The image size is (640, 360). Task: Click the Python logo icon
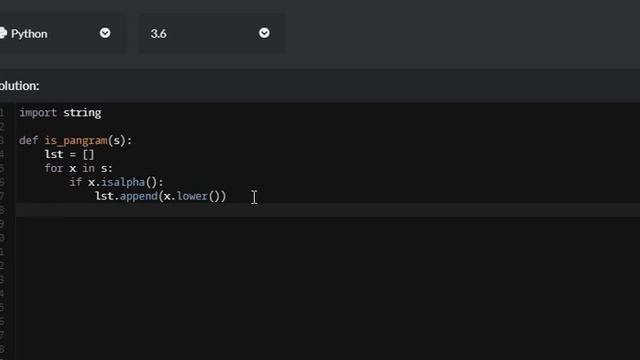click(3, 33)
